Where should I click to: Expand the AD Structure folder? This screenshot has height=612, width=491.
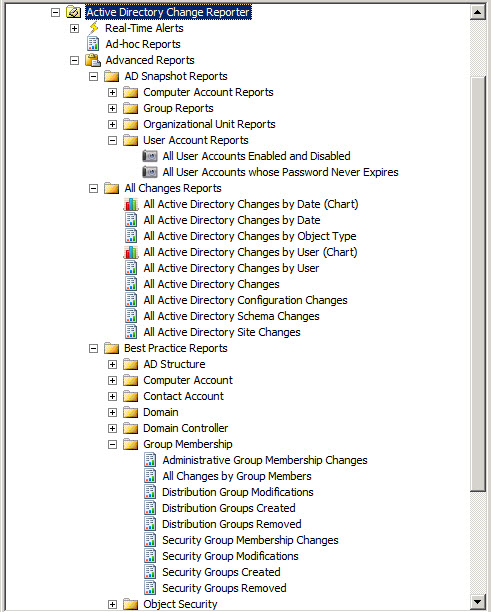point(112,365)
